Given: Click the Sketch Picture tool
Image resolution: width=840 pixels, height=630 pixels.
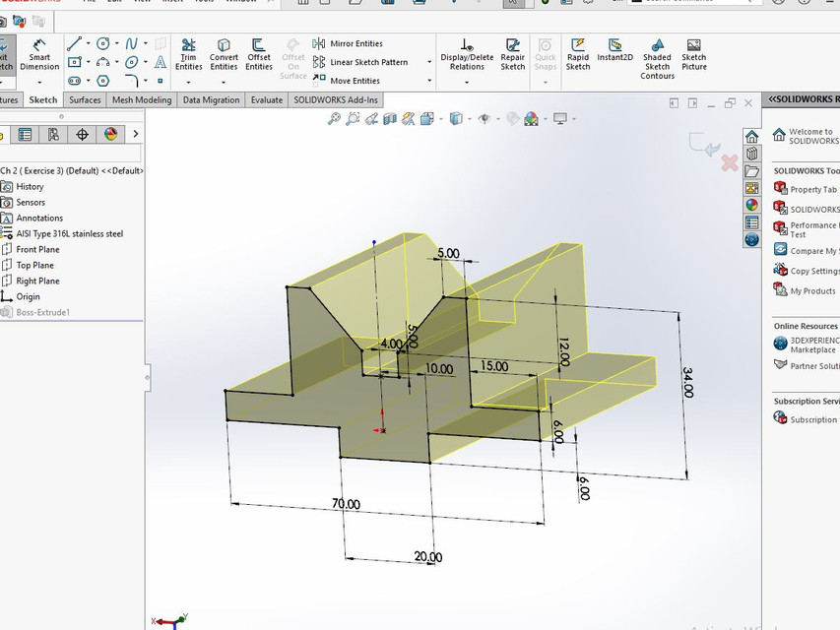Looking at the screenshot, I should coord(693,55).
